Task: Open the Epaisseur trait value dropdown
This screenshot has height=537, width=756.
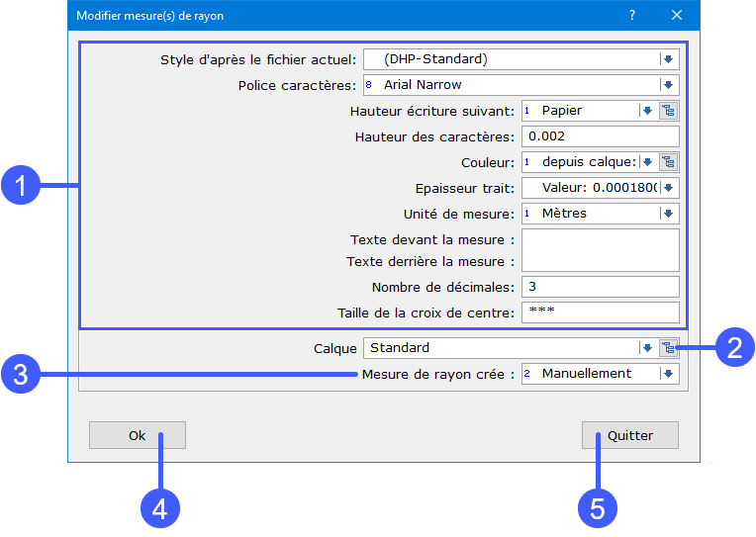Action: point(669,188)
